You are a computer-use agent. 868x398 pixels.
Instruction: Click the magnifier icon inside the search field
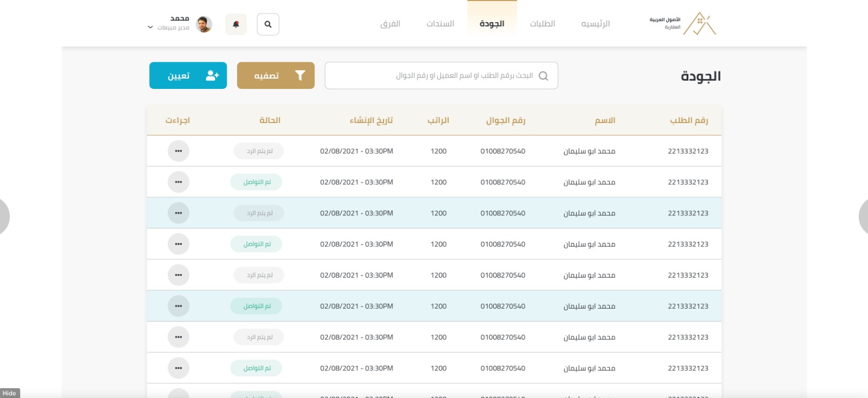pos(544,76)
